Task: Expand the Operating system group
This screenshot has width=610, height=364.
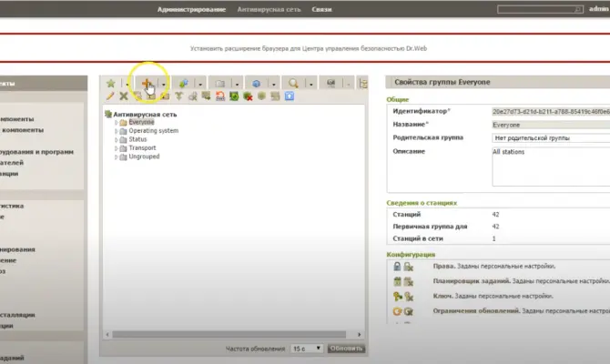Action: tap(116, 131)
